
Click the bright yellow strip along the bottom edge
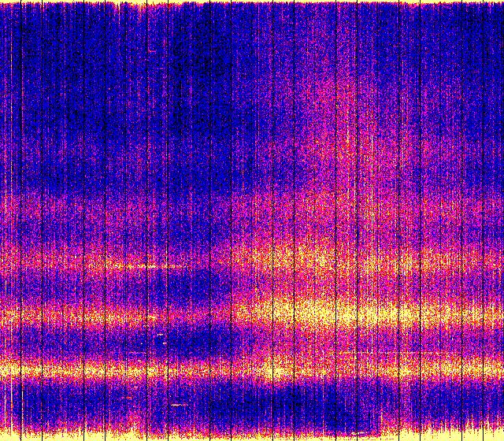[x=252, y=436]
